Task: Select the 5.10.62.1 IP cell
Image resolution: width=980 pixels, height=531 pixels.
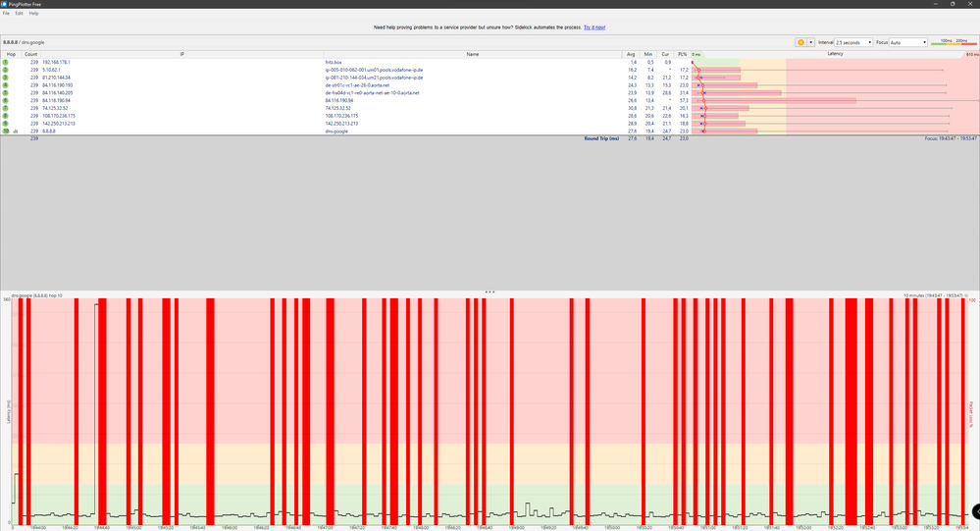Action: (51, 70)
